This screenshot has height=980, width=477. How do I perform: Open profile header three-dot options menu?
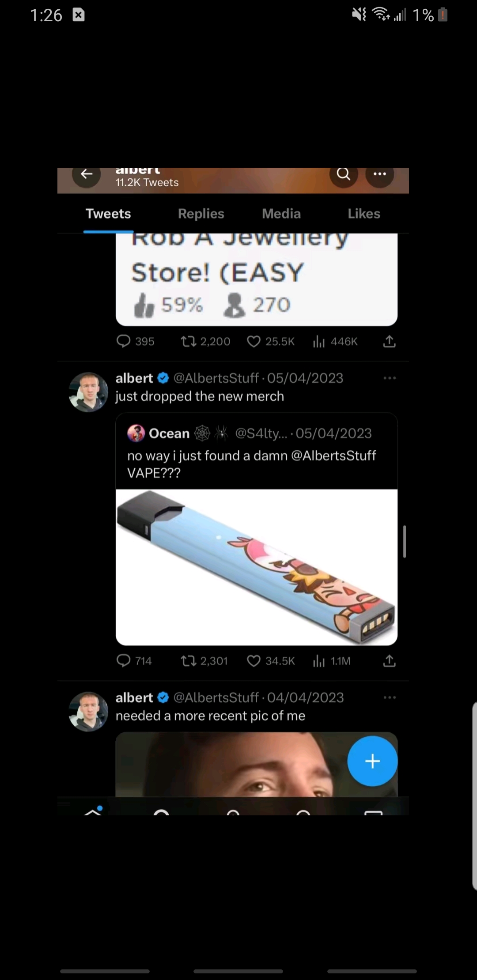tap(379, 174)
